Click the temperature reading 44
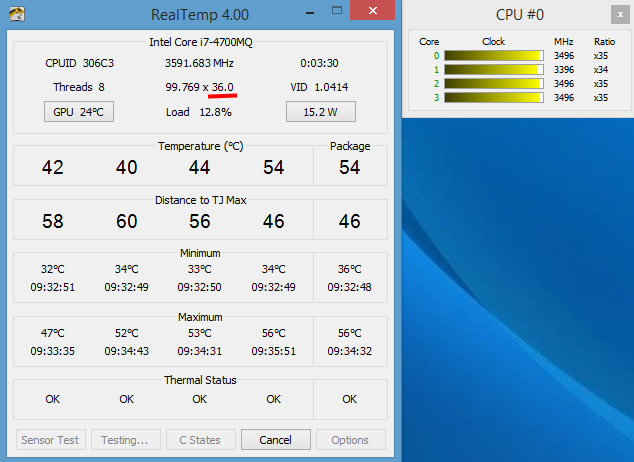The width and height of the screenshot is (634, 462). tap(199, 167)
